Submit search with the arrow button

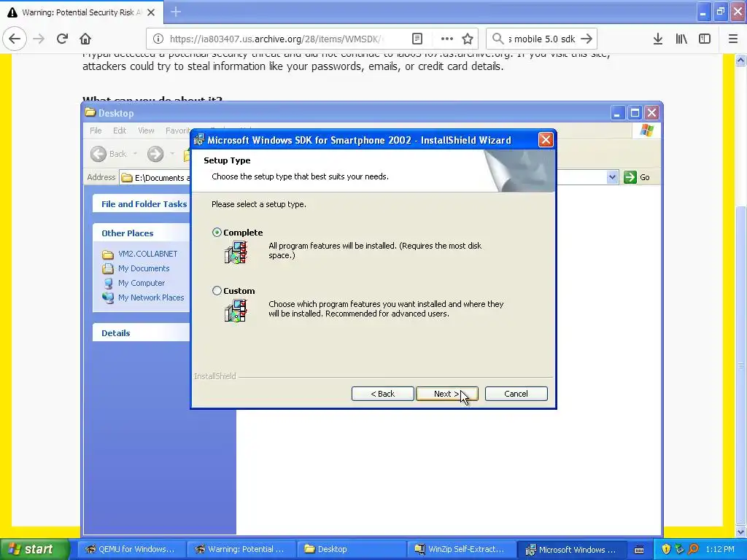(x=587, y=39)
